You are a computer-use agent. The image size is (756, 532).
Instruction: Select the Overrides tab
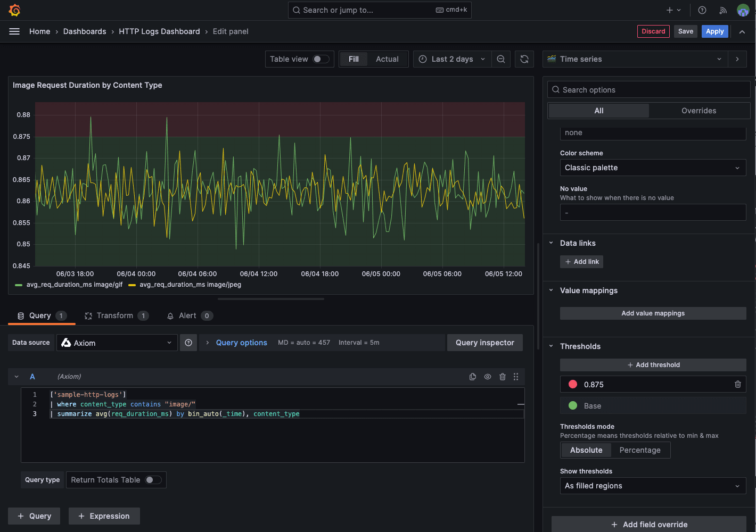699,111
